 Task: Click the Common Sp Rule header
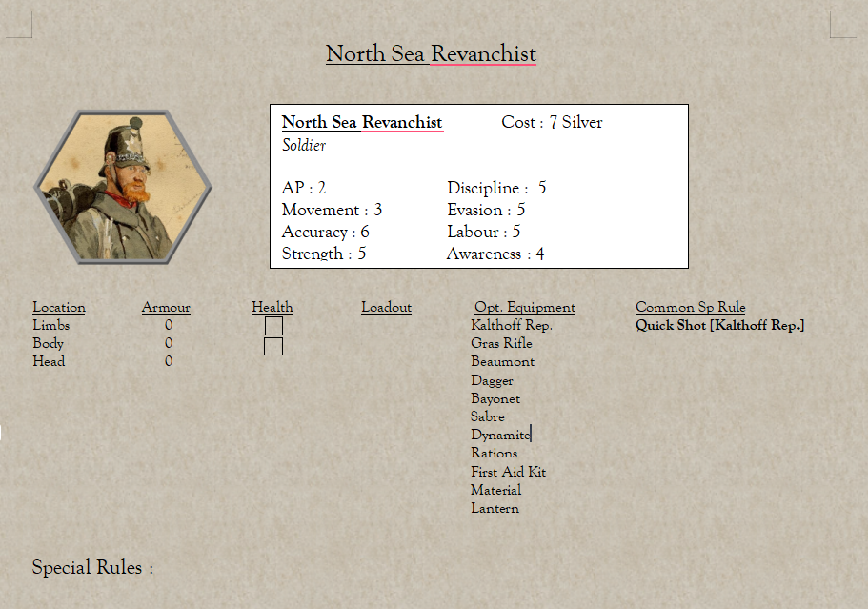pyautogui.click(x=691, y=307)
